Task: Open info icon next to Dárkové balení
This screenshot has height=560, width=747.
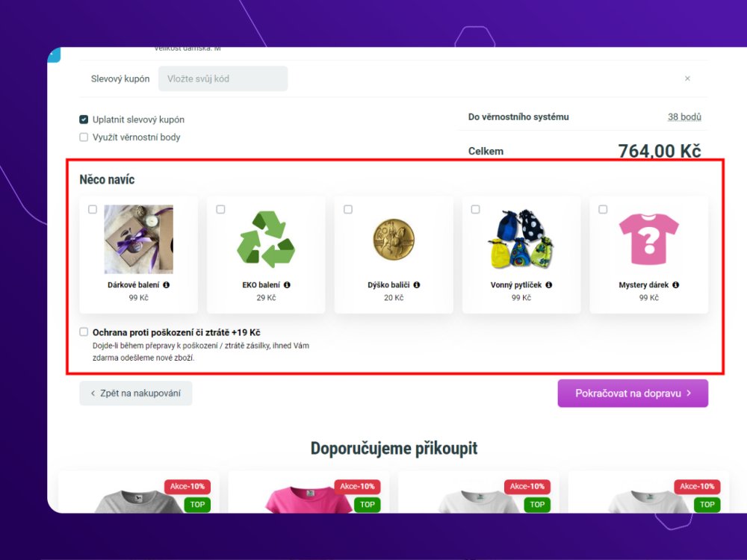Action: click(x=167, y=284)
